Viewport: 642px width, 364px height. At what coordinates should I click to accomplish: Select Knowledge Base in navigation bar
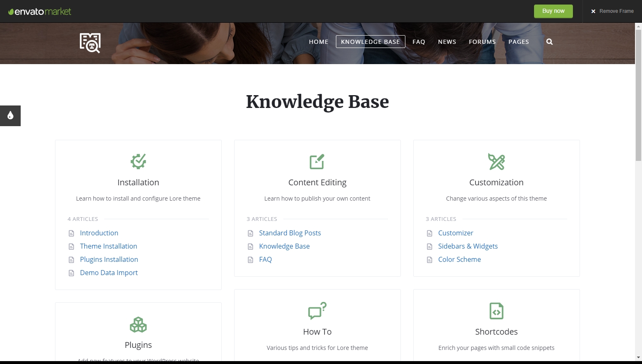(370, 42)
